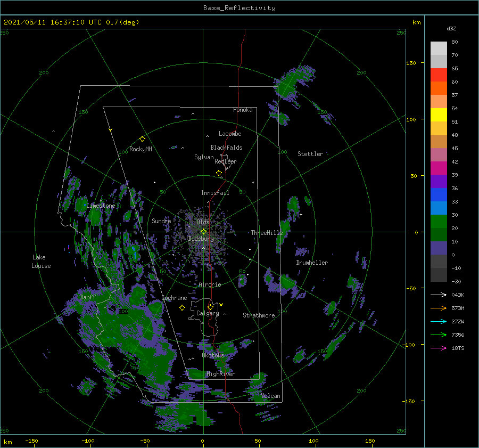The height and width of the screenshot is (448, 479).
Task: Select the yellow diamond marker inside Calgary
Action: click(x=210, y=307)
